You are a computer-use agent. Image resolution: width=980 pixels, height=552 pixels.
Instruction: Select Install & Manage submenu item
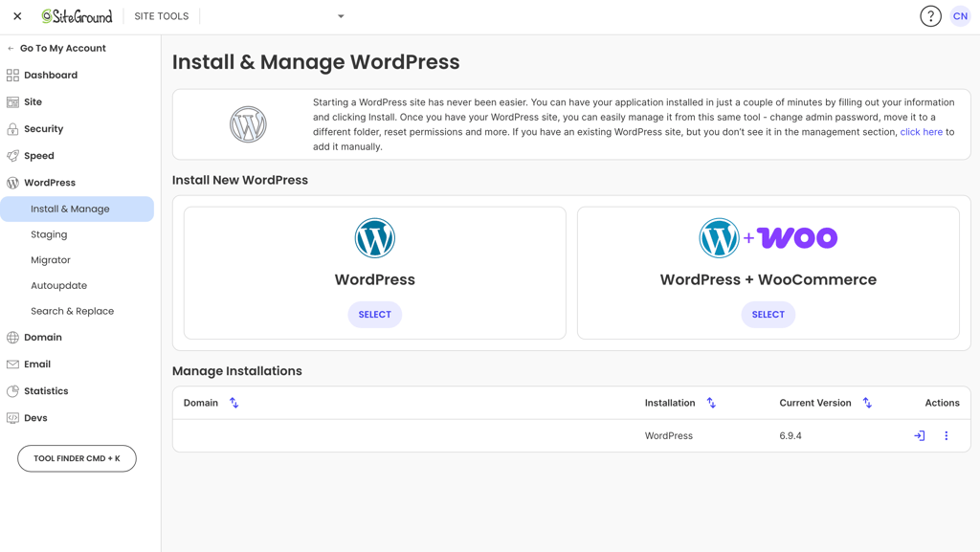(x=77, y=209)
